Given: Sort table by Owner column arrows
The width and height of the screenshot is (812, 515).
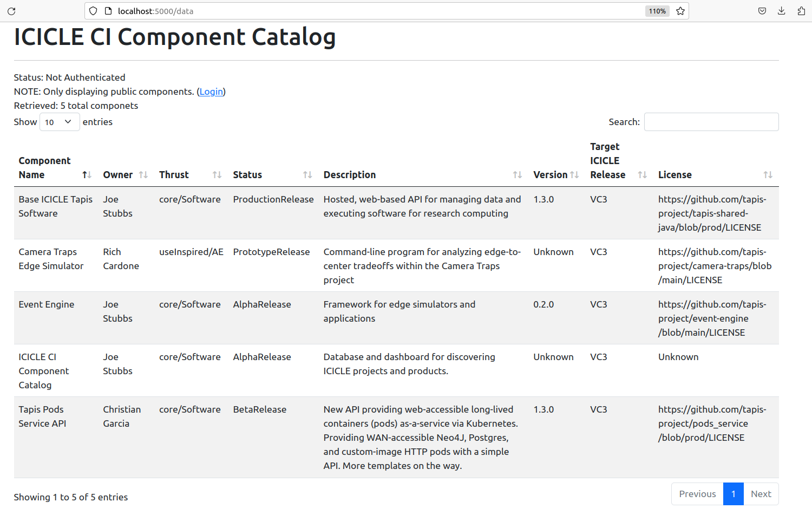Looking at the screenshot, I should [x=143, y=175].
